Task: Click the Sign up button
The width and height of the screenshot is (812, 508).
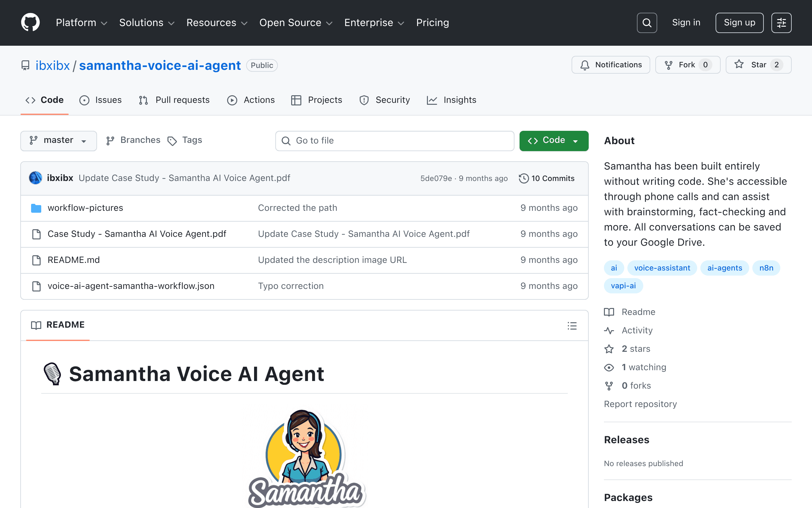Action: [x=739, y=23]
